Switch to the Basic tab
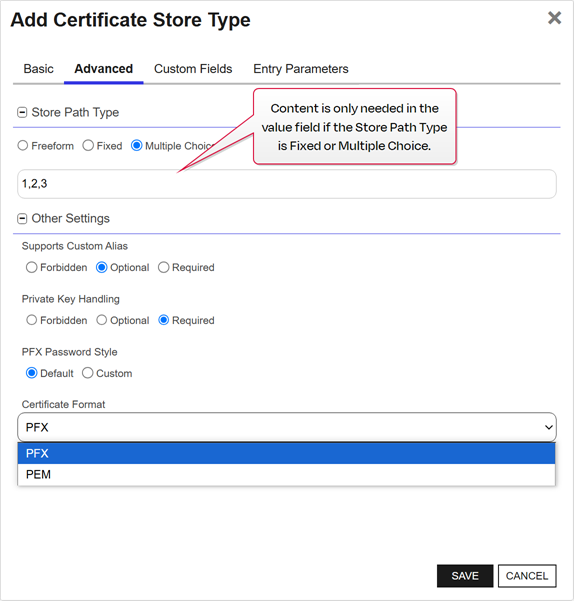 pyautogui.click(x=38, y=69)
